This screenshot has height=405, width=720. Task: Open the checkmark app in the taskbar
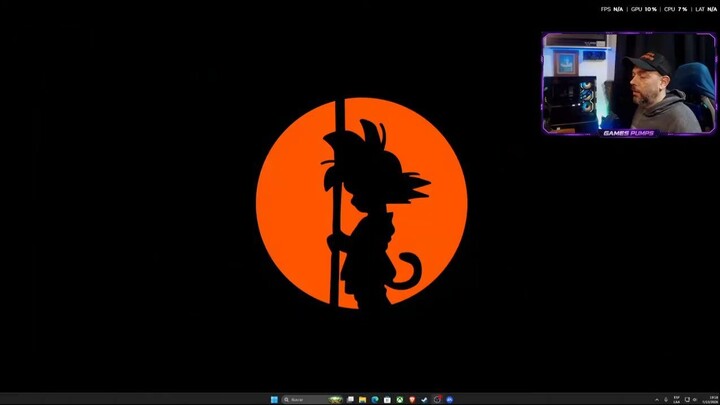coord(424,399)
